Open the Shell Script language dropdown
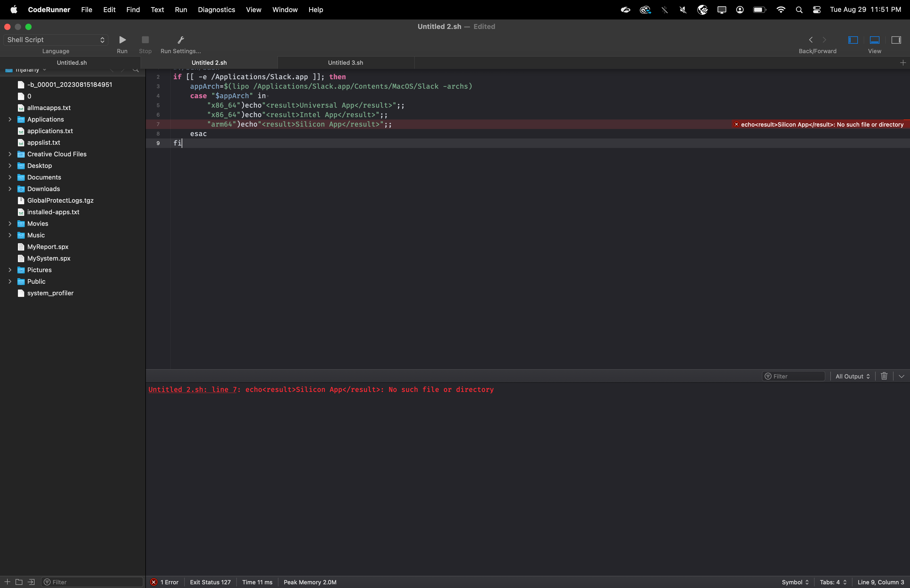Viewport: 910px width, 588px height. (56, 40)
